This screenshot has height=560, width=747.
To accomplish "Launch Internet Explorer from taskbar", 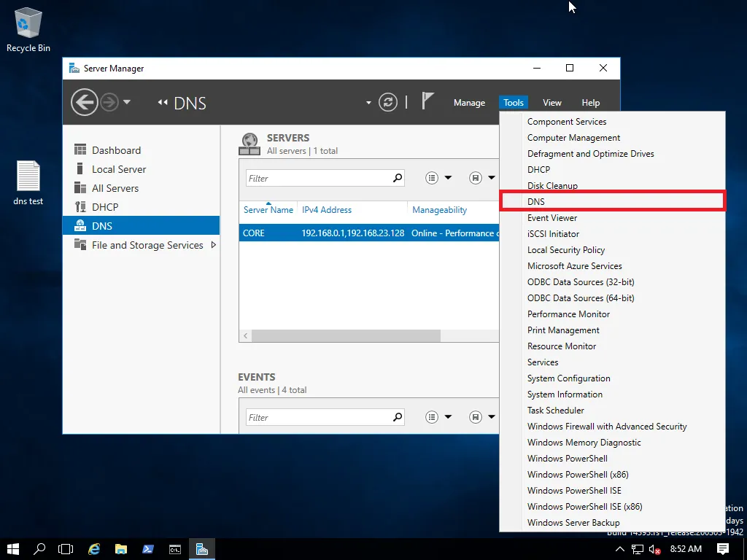I will [94, 549].
